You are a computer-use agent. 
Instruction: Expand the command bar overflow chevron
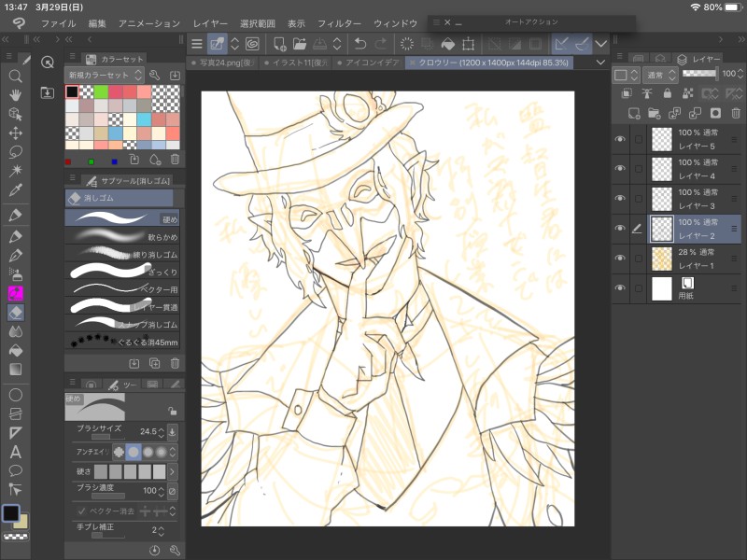(601, 44)
